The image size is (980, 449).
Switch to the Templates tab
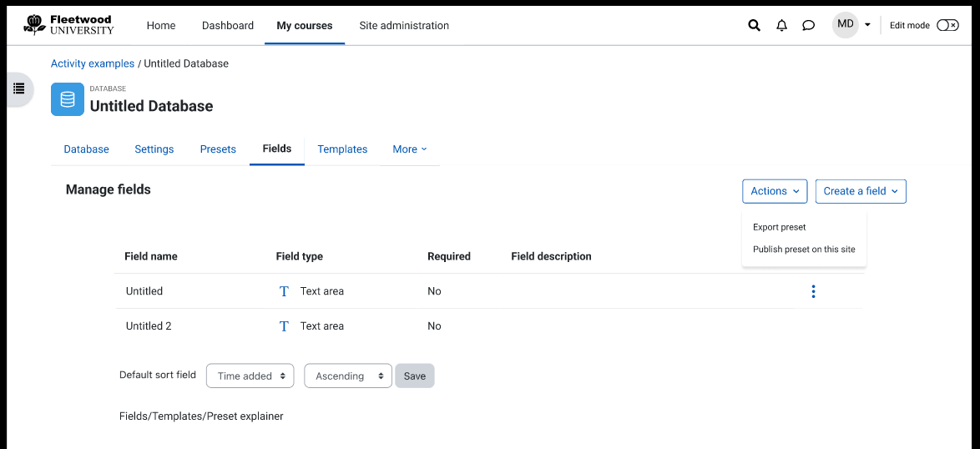[342, 149]
